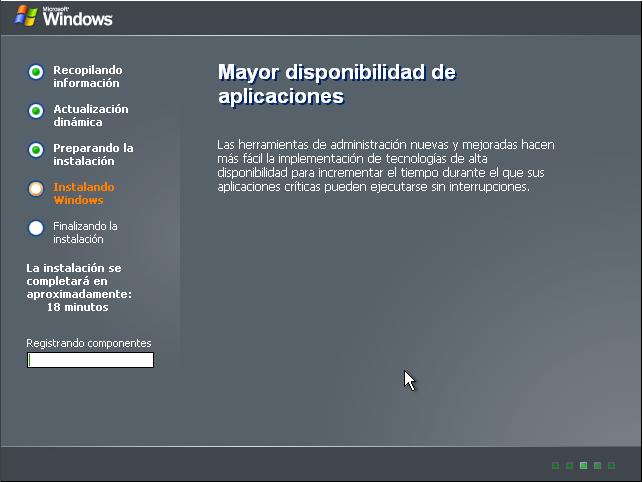Click the Recopilando información step label
Screen dimensions: 643x482
87,76
